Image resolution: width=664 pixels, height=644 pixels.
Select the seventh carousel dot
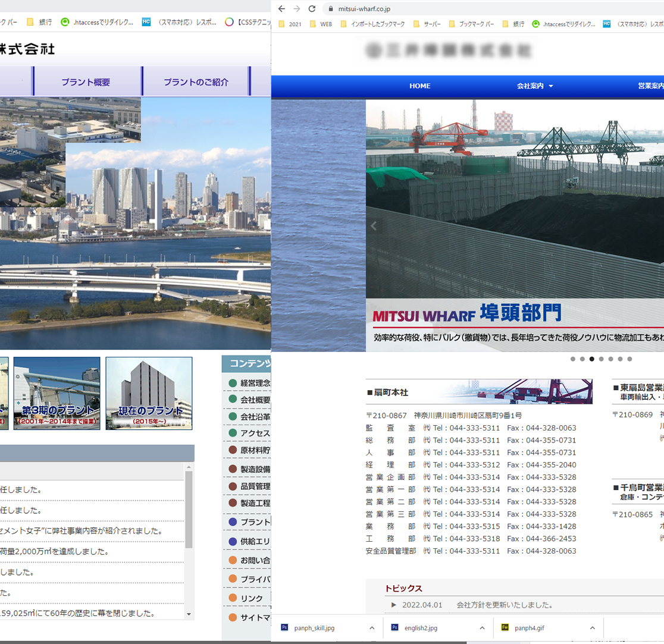629,359
